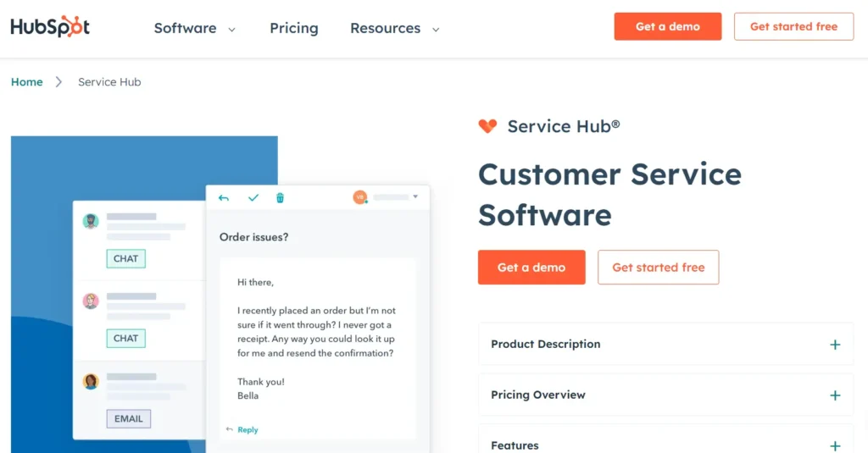
Task: Go to the Pricing page
Action: tap(294, 28)
